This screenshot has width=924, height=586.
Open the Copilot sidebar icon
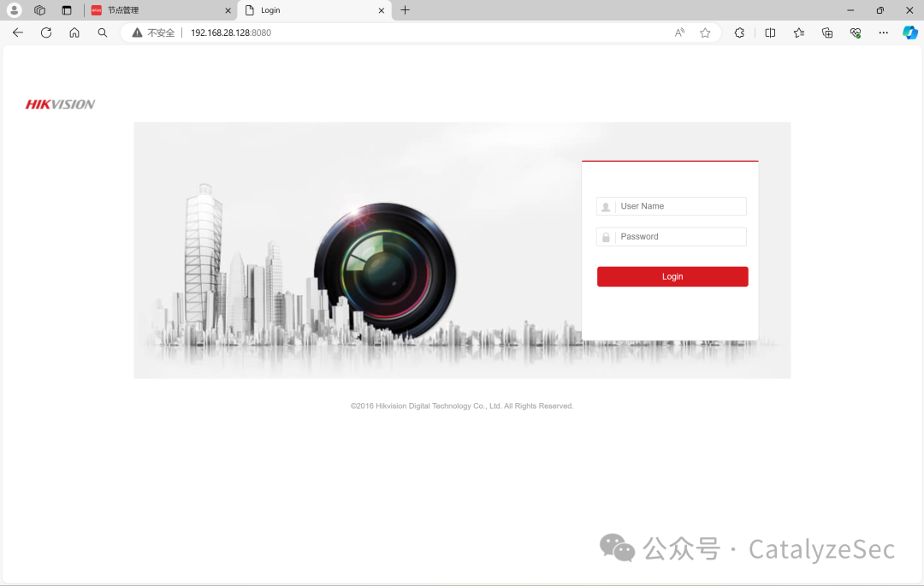coord(909,33)
